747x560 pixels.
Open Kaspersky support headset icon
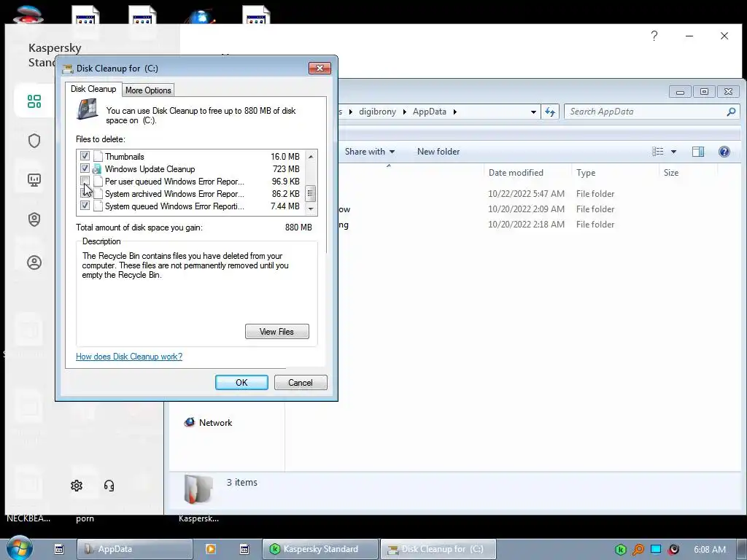[109, 485]
